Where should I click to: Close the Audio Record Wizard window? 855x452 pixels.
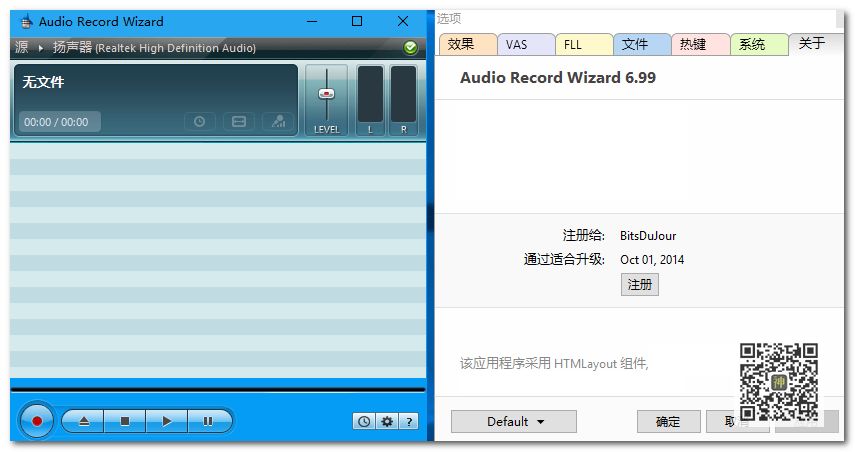[403, 22]
